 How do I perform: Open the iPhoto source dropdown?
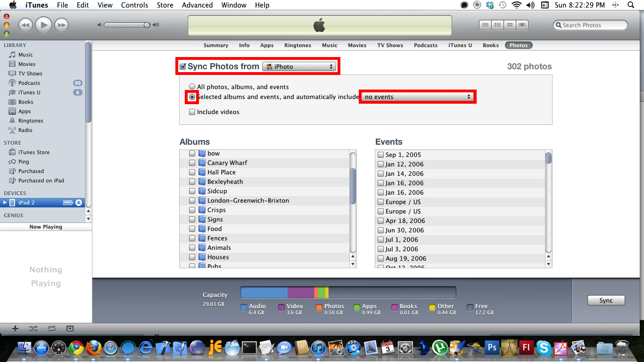click(298, 67)
